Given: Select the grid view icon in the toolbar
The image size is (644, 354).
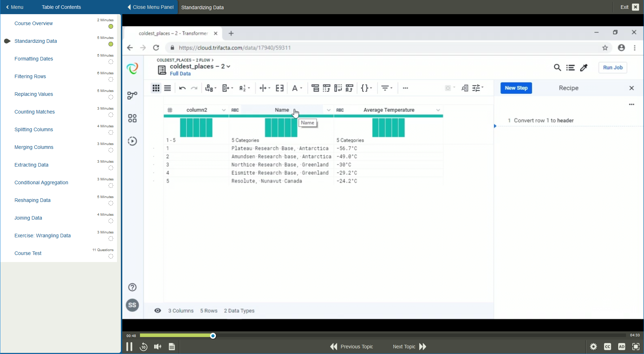Looking at the screenshot, I should point(156,88).
